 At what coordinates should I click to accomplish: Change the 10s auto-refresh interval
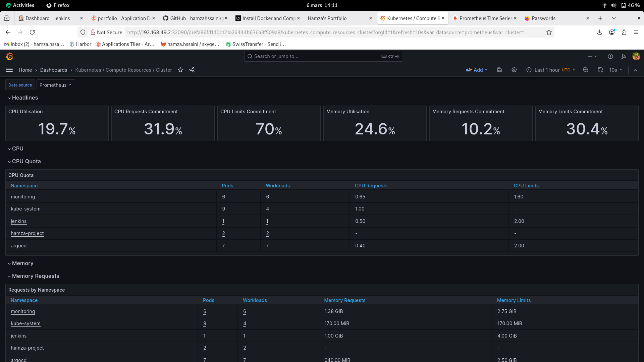click(x=615, y=70)
